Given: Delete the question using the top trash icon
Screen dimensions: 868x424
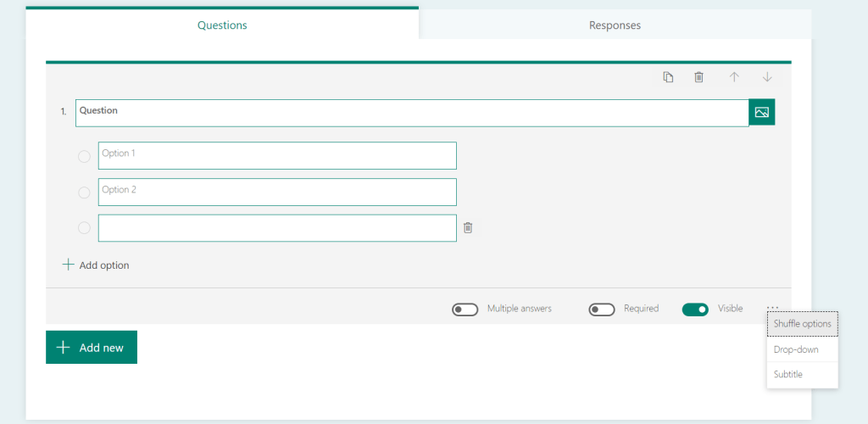Looking at the screenshot, I should 698,77.
